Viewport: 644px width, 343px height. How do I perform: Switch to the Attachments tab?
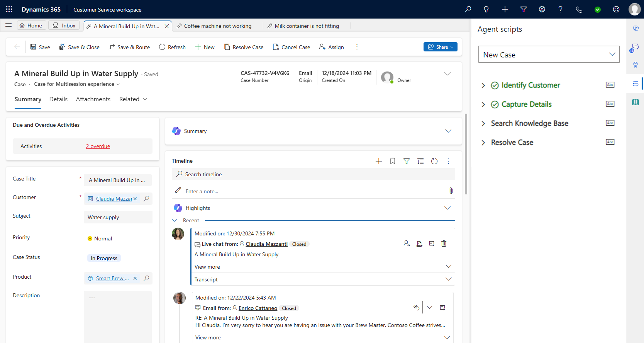[x=93, y=99]
